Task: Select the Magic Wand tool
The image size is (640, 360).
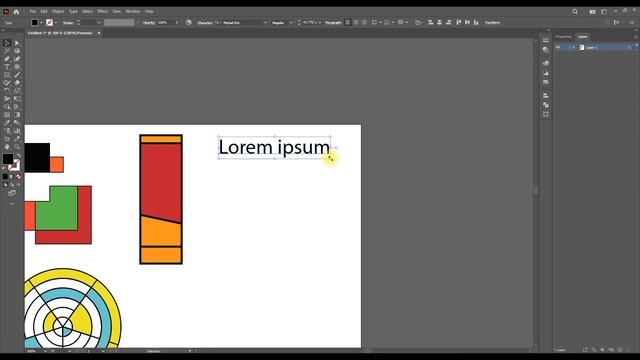Action: click(7, 51)
